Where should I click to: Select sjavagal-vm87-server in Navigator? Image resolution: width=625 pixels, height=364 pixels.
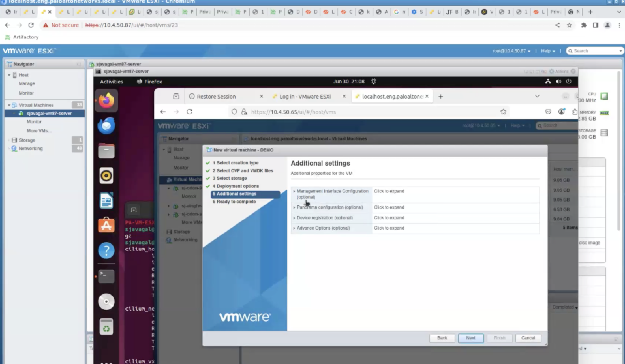coord(49,113)
